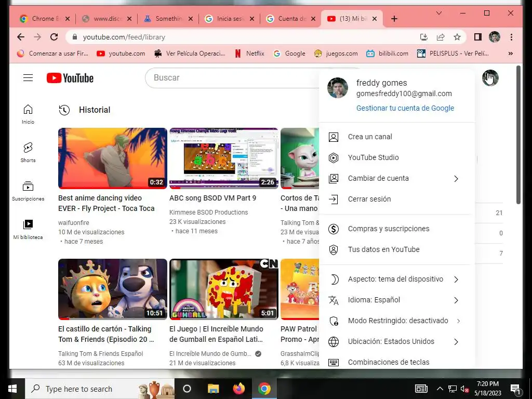Open the Chrome tab search dropdown
Image resolution: width=532 pixels, height=399 pixels.
(438, 13)
